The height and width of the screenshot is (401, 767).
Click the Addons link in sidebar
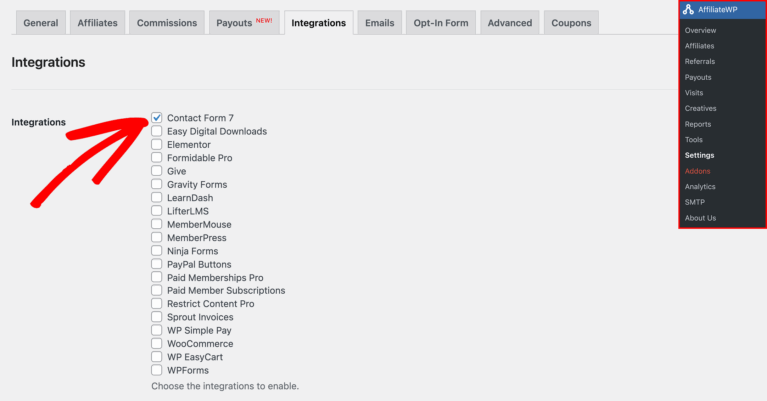[698, 171]
